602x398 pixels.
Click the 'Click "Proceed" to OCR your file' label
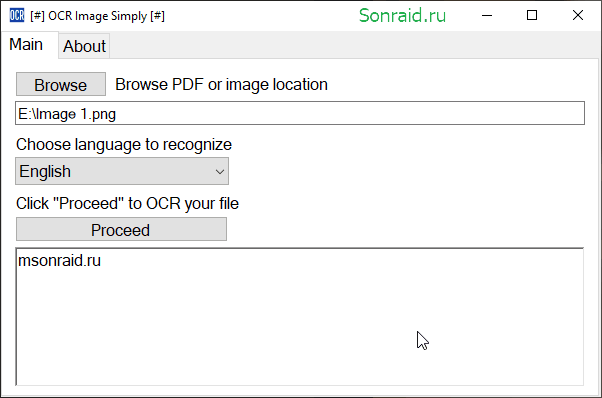[127, 203]
